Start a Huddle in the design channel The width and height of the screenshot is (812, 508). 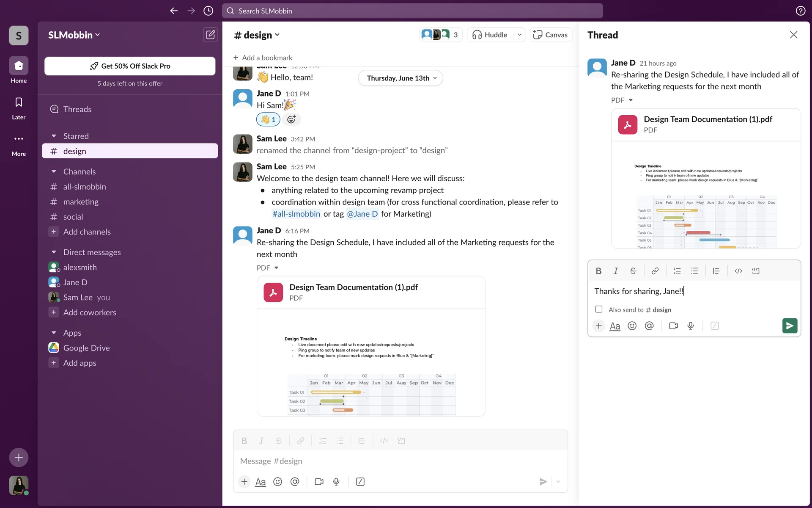[x=490, y=35]
